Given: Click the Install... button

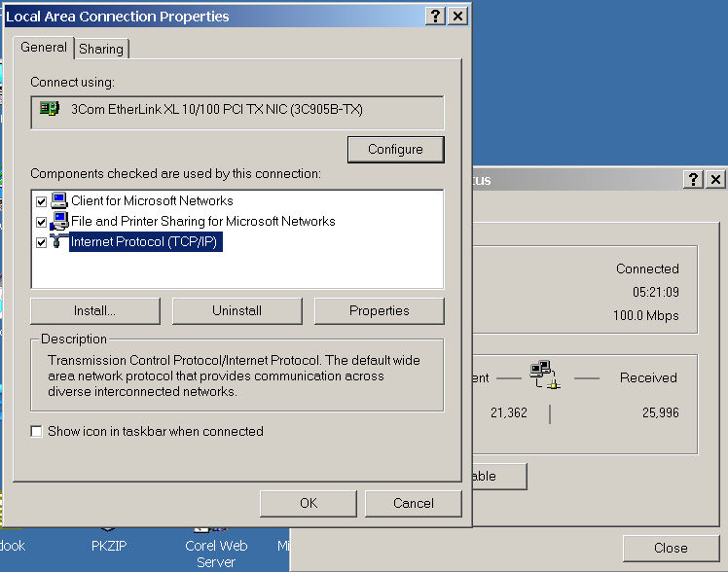Looking at the screenshot, I should tap(95, 311).
